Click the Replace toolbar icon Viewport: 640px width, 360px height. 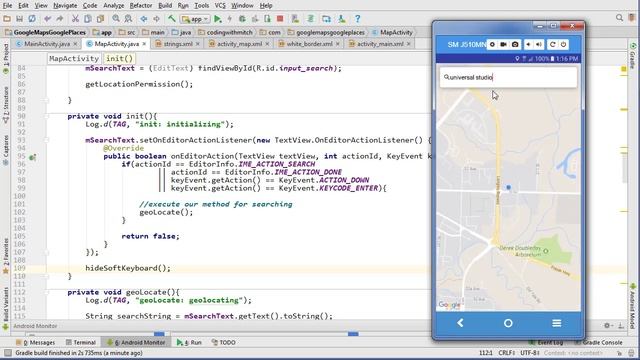coord(128,19)
